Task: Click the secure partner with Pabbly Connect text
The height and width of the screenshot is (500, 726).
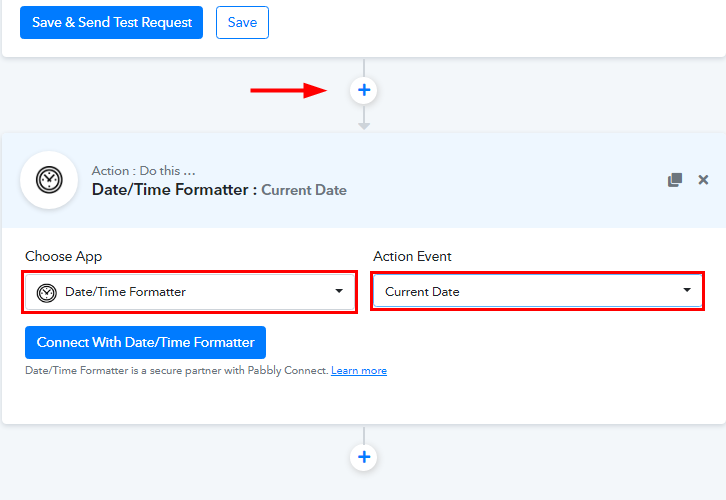Action: [x=176, y=371]
